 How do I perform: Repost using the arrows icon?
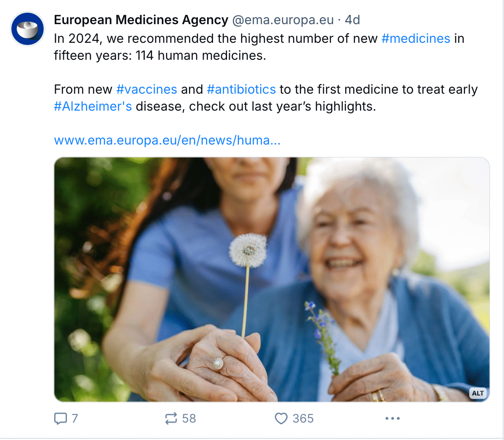[x=171, y=418]
